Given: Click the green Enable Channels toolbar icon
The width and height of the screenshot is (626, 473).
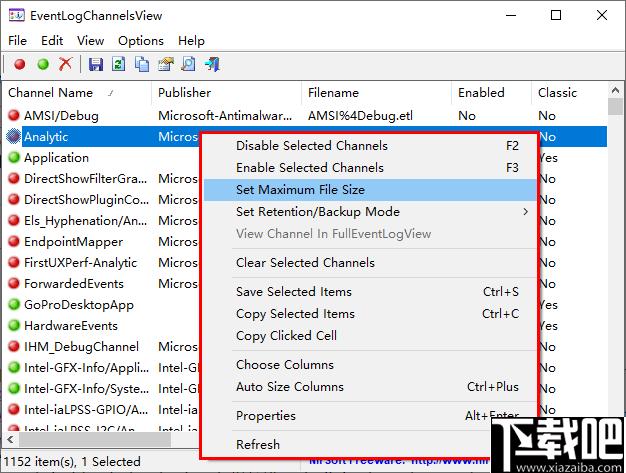Looking at the screenshot, I should (43, 64).
